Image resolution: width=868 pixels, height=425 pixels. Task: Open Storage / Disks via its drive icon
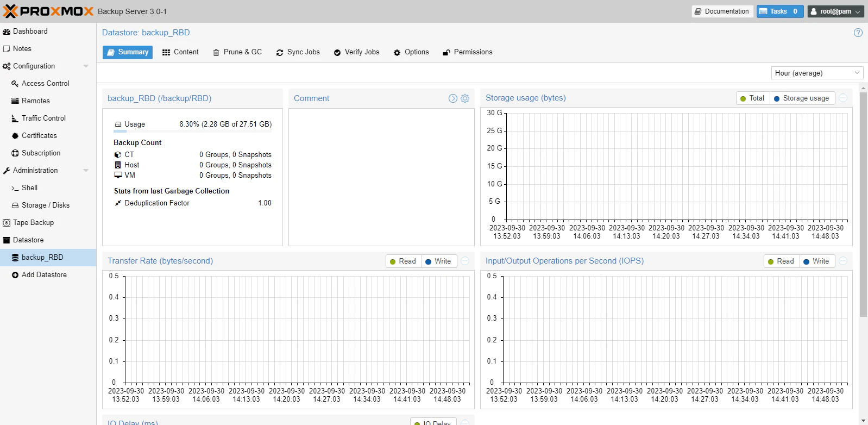tap(15, 205)
